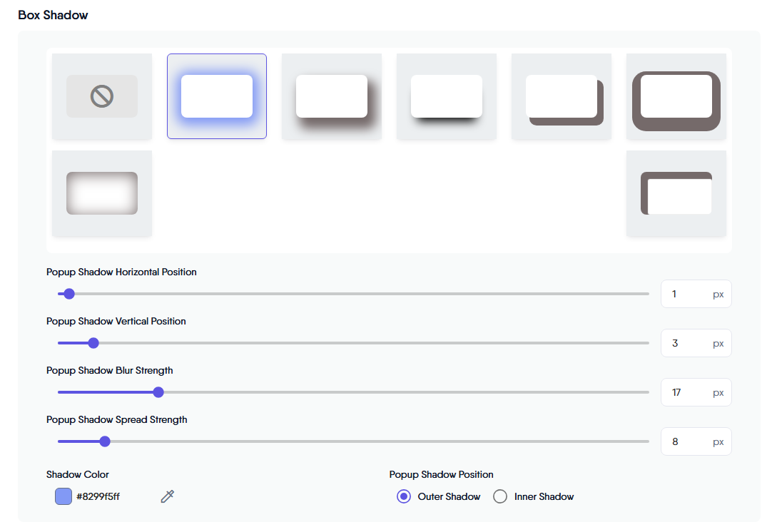The image size is (772, 532).
Task: Select the thick solid outline shadow preset
Action: pos(676,96)
